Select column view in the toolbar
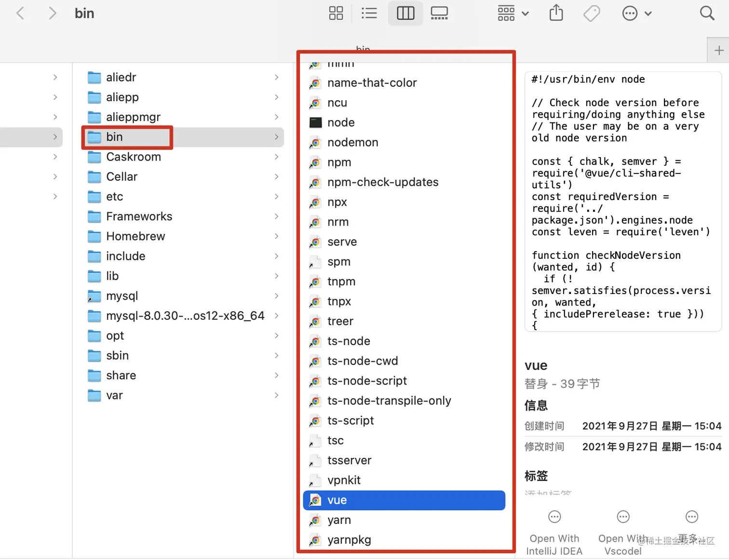The image size is (729, 560). pyautogui.click(x=405, y=13)
